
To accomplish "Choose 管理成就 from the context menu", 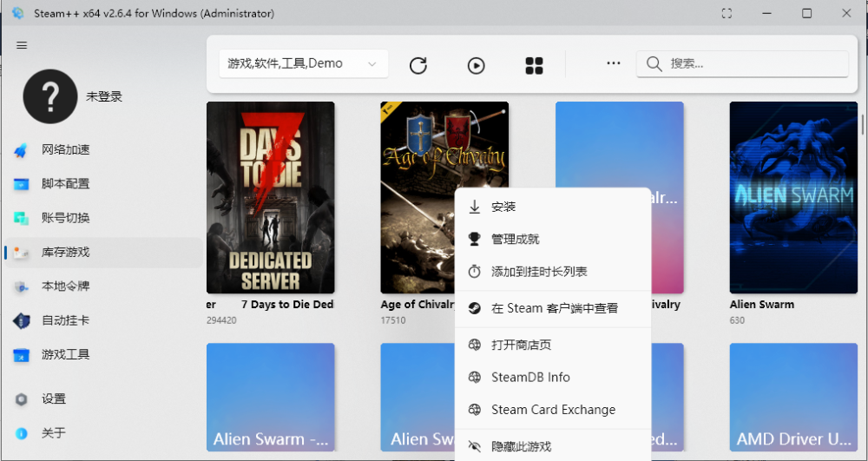I will (516, 239).
